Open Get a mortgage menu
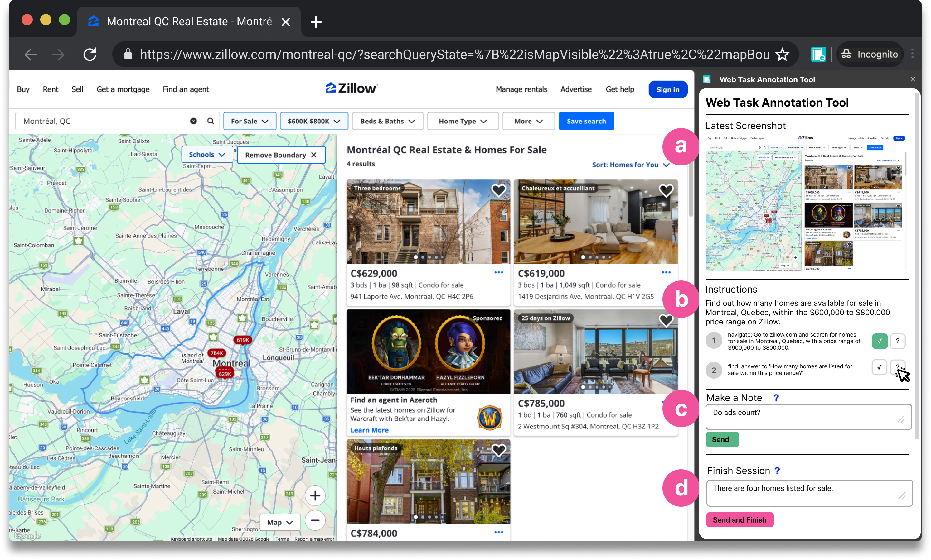931x560 pixels. point(123,89)
